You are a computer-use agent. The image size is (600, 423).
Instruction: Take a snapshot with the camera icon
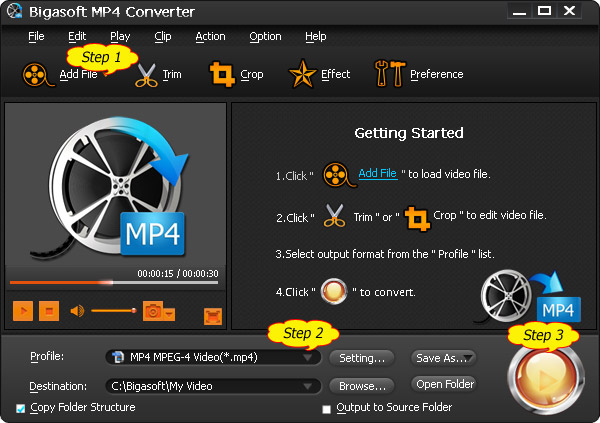(x=153, y=310)
